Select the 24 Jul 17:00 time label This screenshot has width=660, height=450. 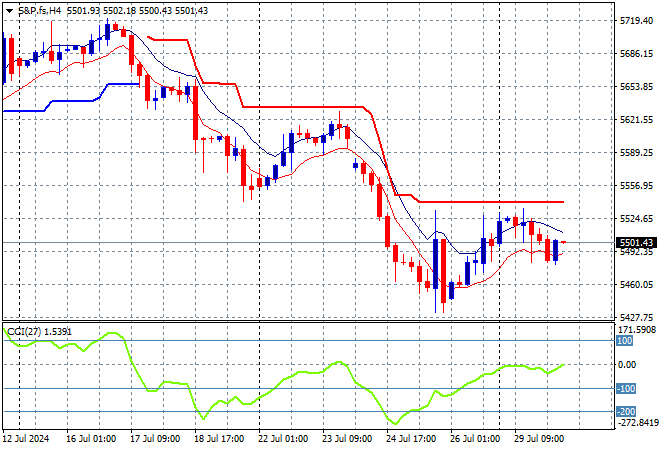(411, 439)
